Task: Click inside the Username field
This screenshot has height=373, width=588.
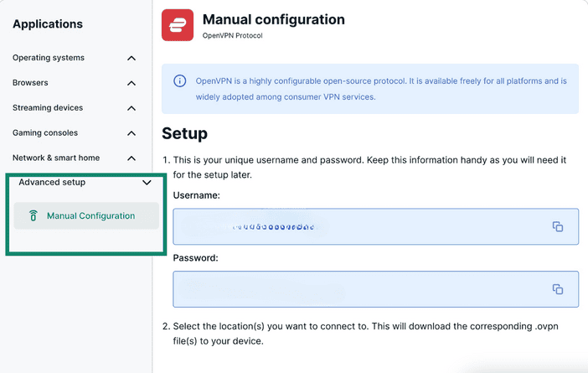Action: tap(376, 226)
